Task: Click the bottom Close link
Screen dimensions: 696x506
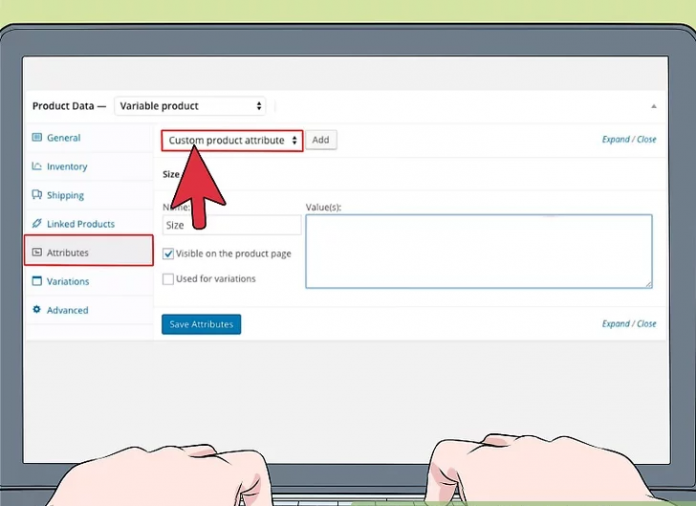Action: click(x=647, y=324)
